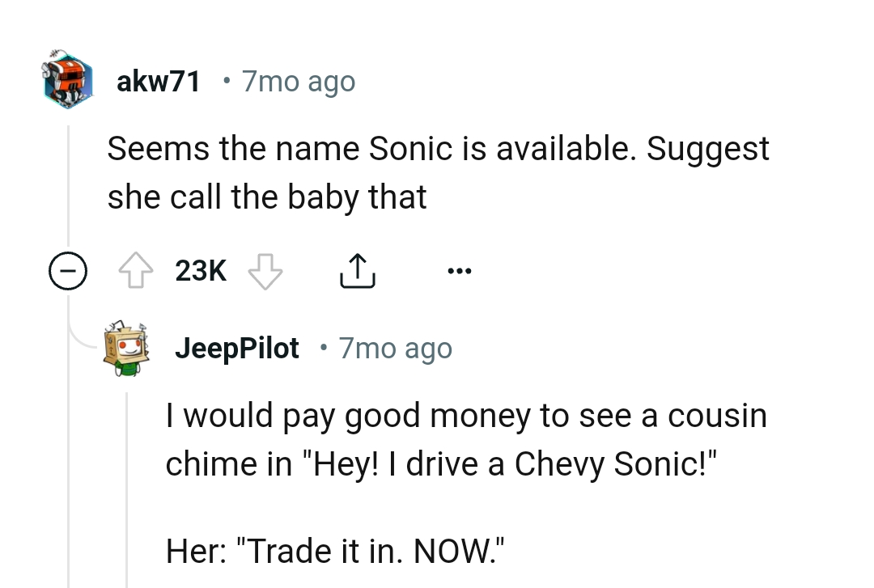Select the 7mo ago timestamp on akw71's comment
Image resolution: width=874 pixels, height=588 pixels.
(x=298, y=80)
